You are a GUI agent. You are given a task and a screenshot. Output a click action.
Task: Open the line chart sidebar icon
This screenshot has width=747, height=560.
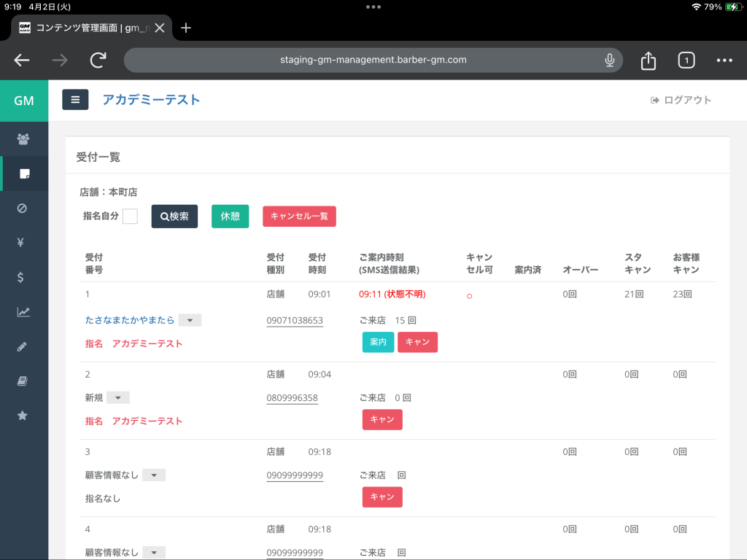[23, 312]
